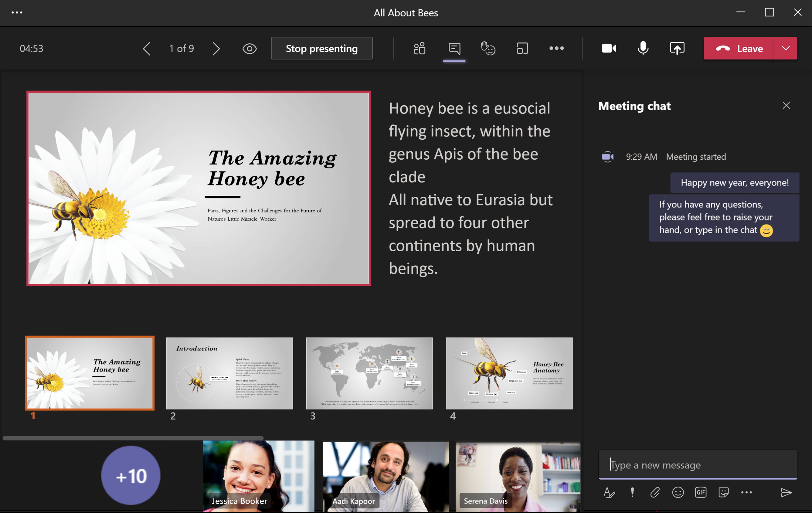Image resolution: width=812 pixels, height=513 pixels.
Task: Click the people participants icon
Action: [420, 48]
